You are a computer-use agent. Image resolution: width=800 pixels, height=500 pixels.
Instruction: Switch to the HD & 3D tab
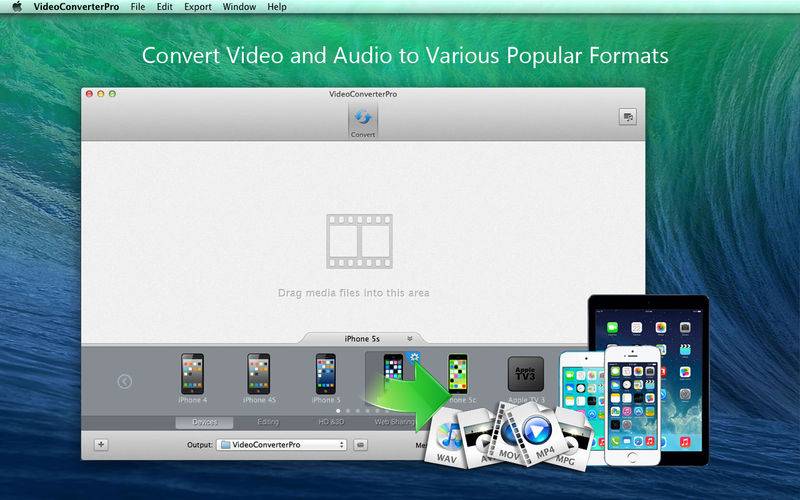click(x=331, y=422)
